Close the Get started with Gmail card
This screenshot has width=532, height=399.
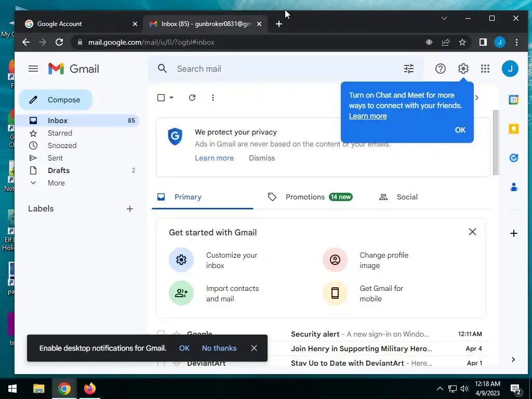(x=472, y=232)
